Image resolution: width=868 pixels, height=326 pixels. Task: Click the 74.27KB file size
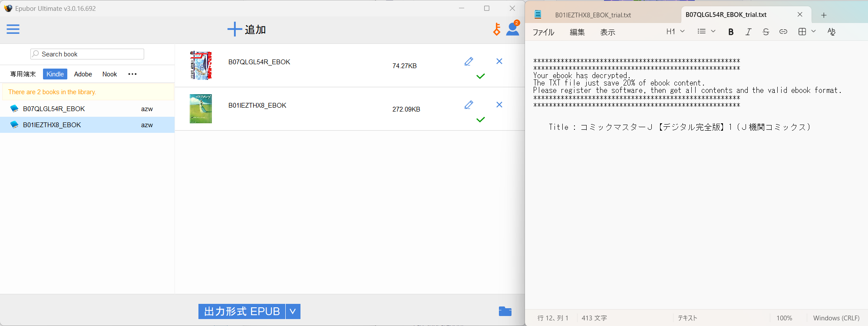pyautogui.click(x=404, y=66)
